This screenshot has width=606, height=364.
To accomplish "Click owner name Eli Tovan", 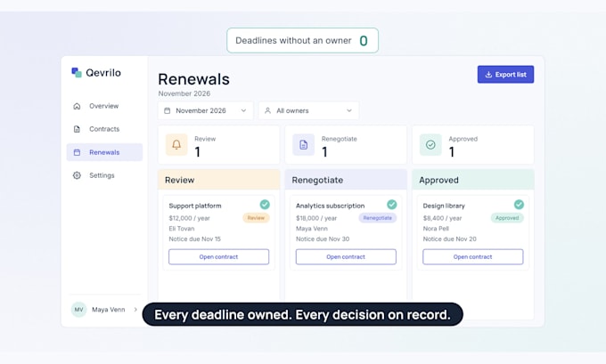I will tap(182, 229).
